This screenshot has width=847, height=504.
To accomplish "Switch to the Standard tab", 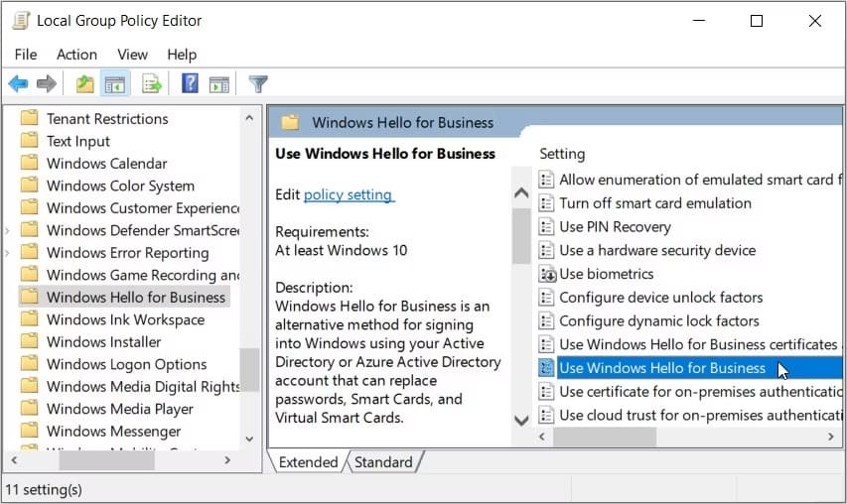I will point(383,462).
